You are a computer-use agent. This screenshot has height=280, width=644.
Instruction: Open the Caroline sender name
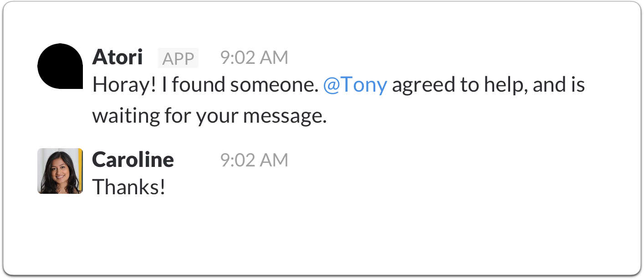click(133, 160)
